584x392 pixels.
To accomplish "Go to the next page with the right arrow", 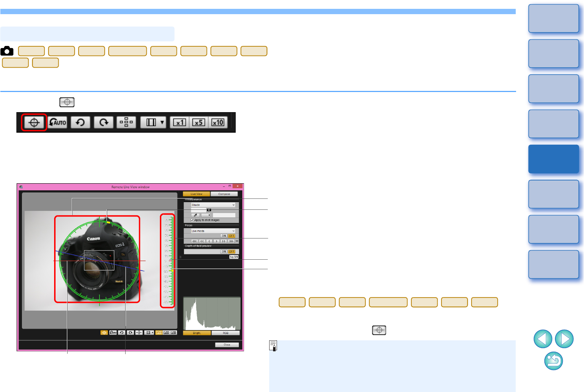I will click(x=564, y=339).
